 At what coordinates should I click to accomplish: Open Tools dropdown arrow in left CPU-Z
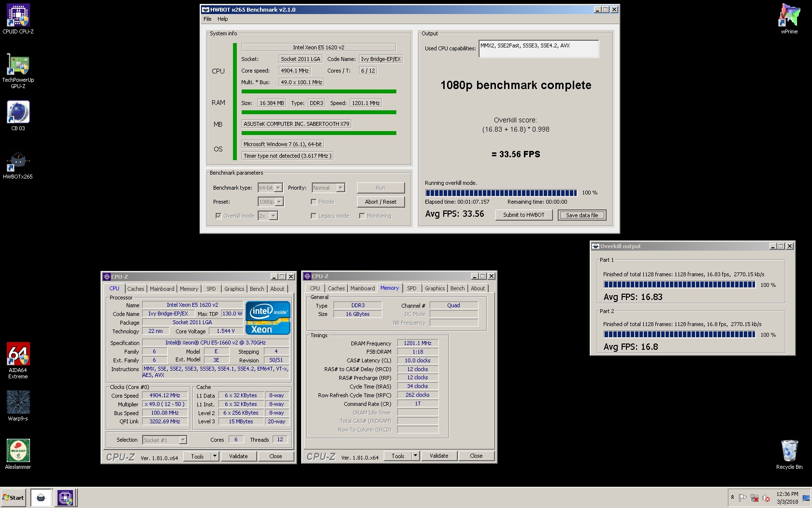click(x=215, y=456)
